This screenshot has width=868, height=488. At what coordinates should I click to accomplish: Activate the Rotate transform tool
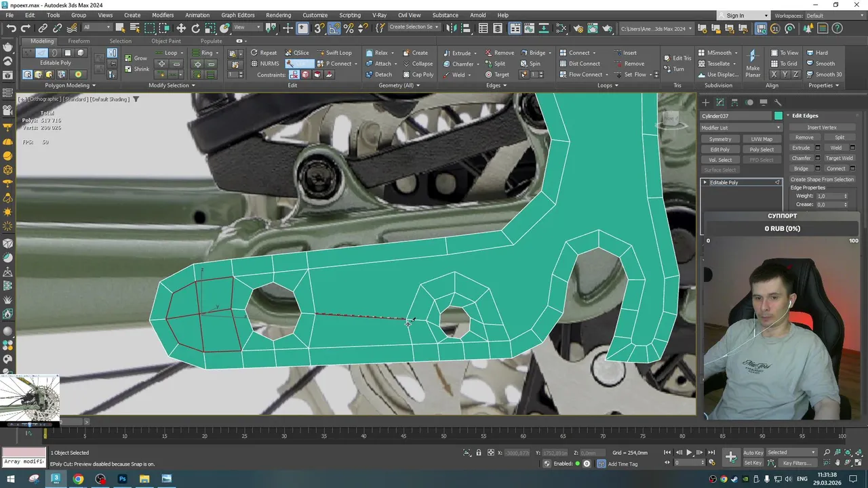(196, 28)
